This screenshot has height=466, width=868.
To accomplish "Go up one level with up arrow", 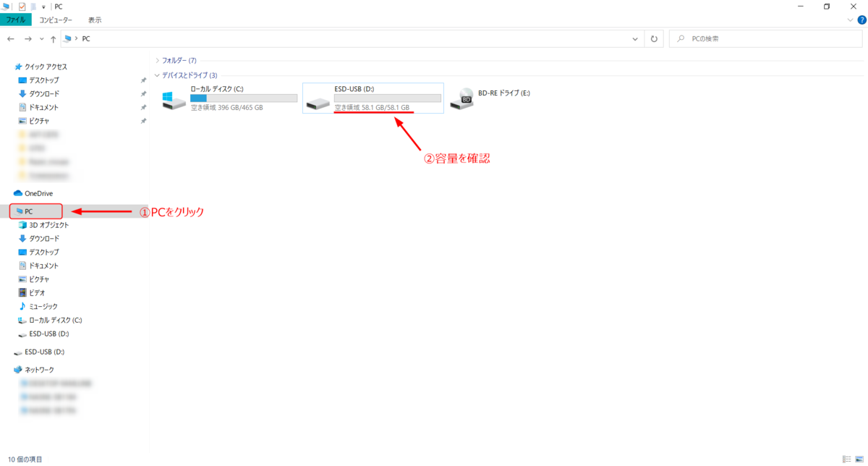I will point(54,38).
